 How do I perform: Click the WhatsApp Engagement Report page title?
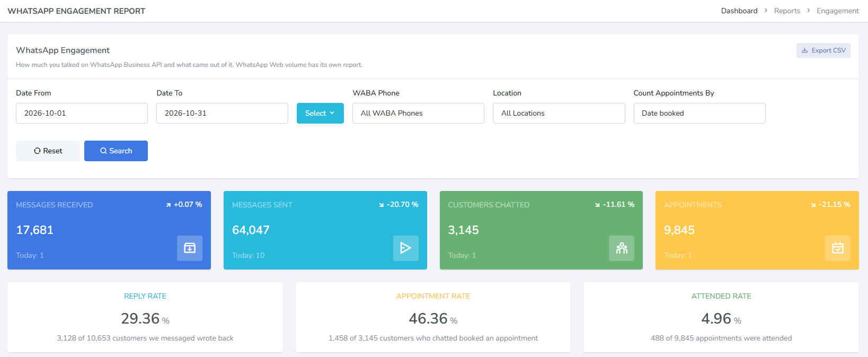tap(76, 11)
